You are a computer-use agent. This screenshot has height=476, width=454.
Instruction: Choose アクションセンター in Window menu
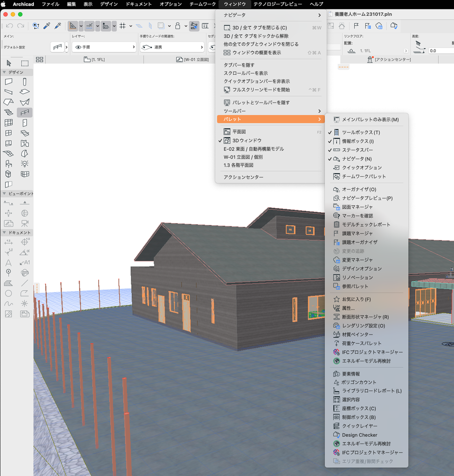coord(270,177)
